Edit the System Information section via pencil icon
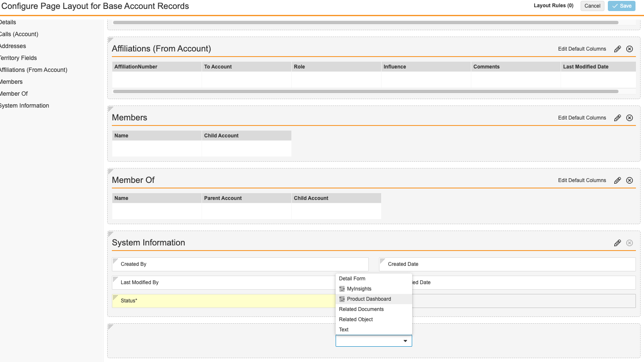Viewport: 644px width, 362px height. 617,243
